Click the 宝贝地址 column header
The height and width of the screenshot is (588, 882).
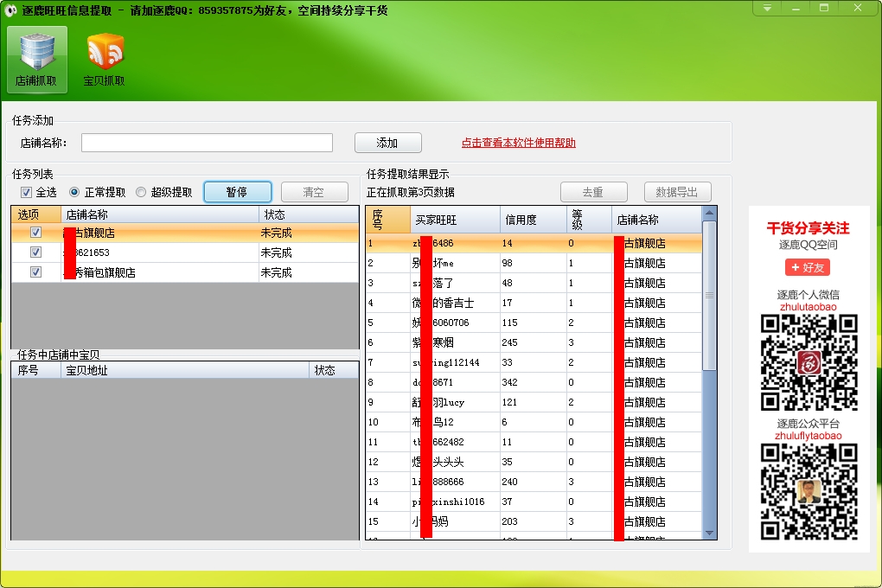pos(185,370)
